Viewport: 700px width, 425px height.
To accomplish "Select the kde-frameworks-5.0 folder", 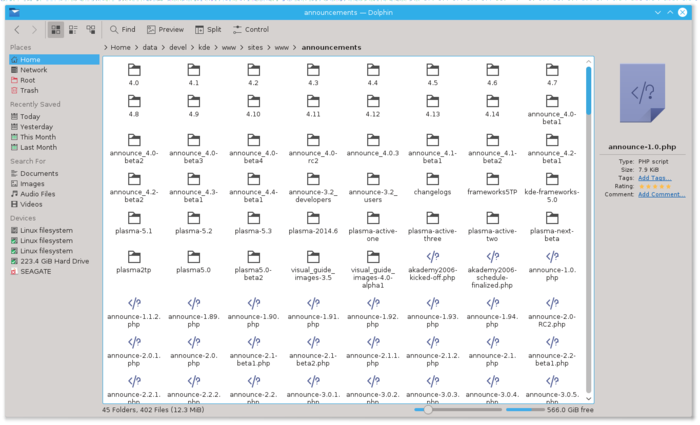I will [552, 188].
